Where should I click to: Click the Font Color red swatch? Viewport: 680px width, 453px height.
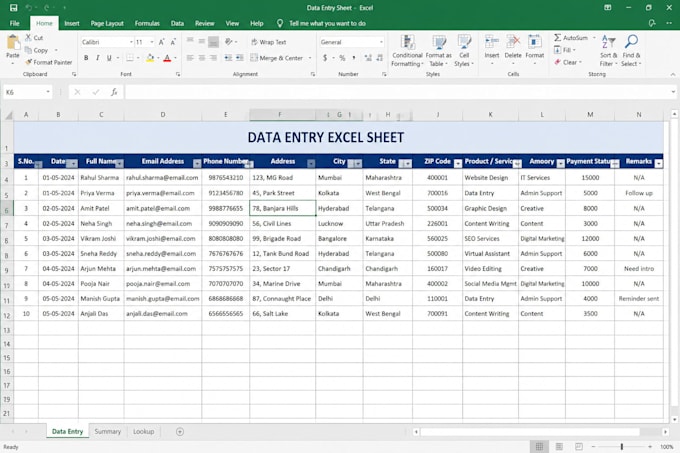tap(167, 58)
